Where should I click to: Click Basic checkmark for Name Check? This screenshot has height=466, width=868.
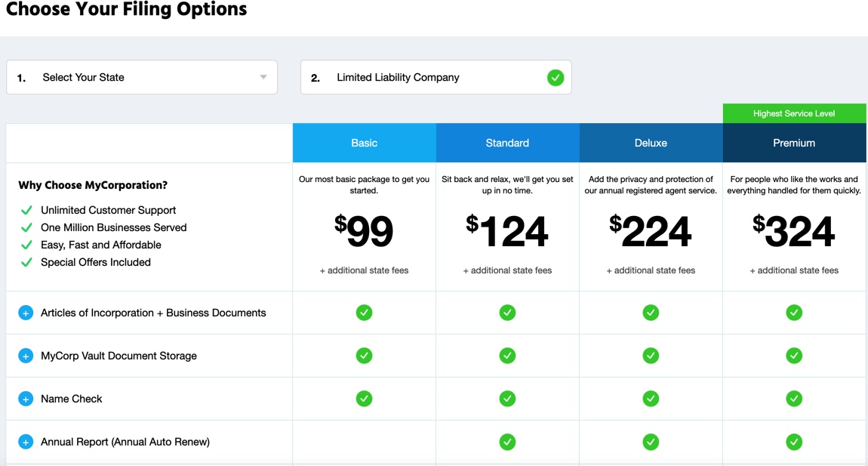365,398
